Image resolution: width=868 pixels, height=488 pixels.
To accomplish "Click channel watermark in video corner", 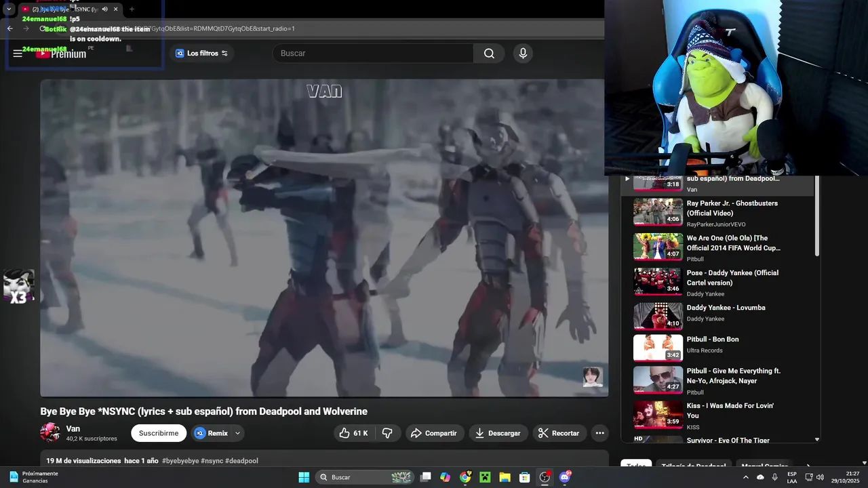I will point(593,377).
